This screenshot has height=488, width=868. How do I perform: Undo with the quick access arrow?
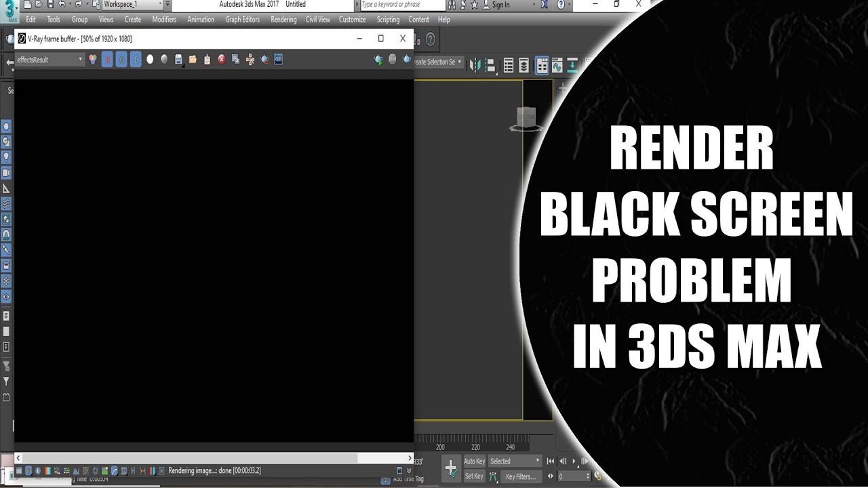point(62,4)
